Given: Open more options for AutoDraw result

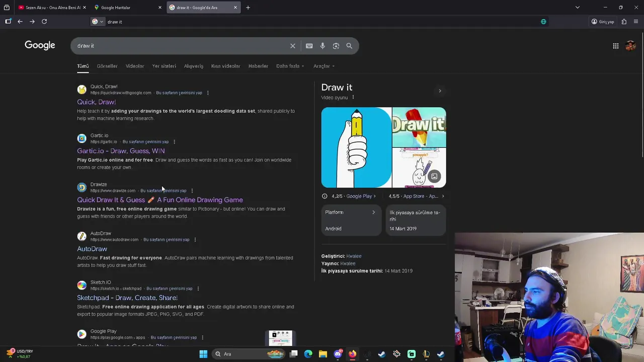Looking at the screenshot, I should tap(195, 240).
